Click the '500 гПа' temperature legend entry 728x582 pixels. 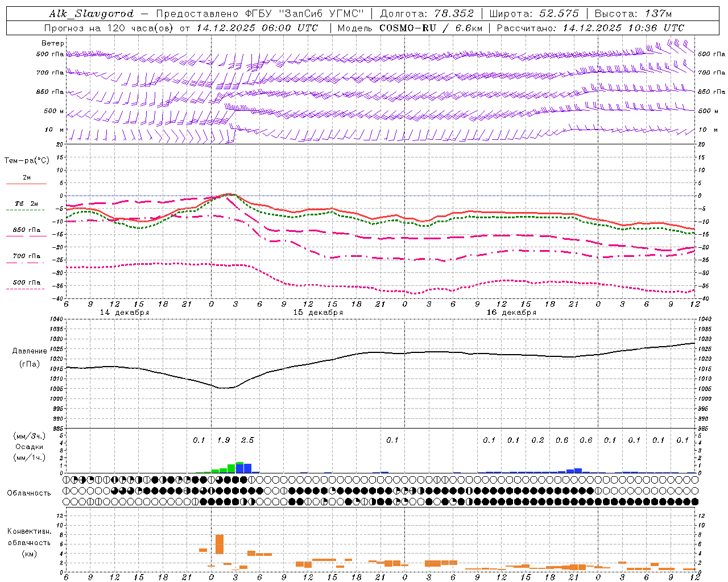click(27, 282)
